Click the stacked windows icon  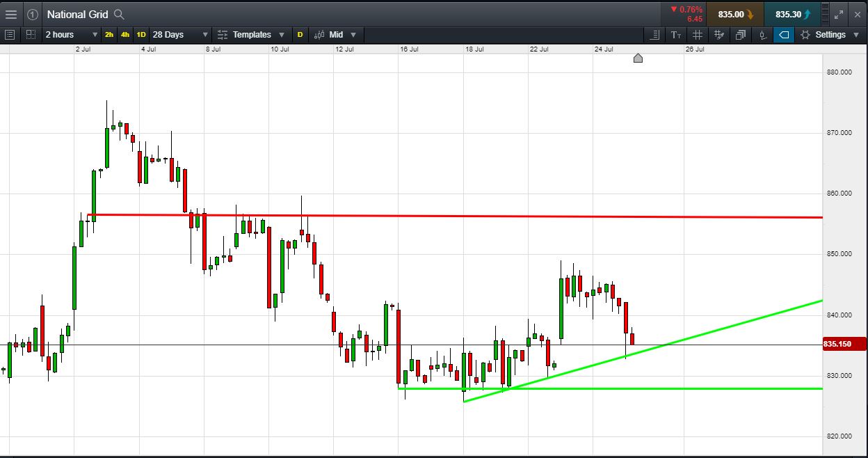click(741, 34)
